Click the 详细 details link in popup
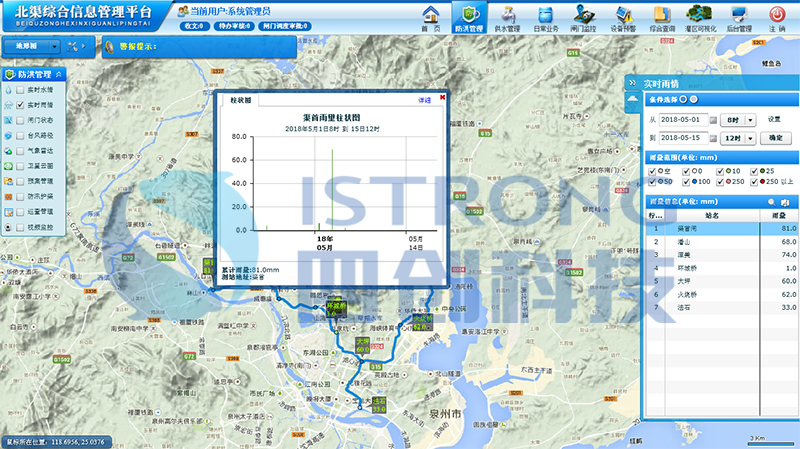Screen dimensions: 800x449 pos(424,100)
